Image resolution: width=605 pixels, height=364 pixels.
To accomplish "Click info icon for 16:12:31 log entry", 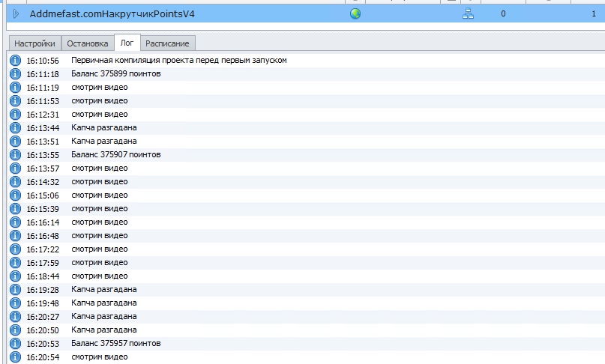I will point(15,114).
